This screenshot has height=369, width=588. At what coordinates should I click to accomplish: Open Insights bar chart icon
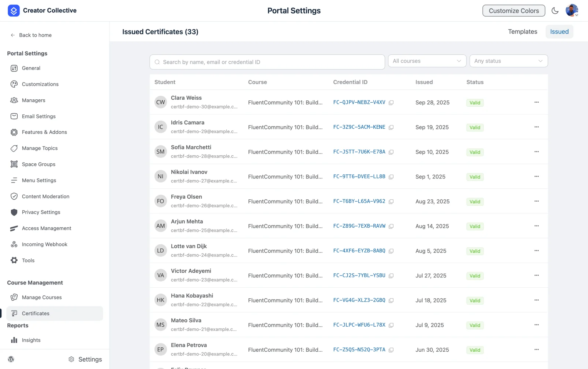[x=14, y=340]
